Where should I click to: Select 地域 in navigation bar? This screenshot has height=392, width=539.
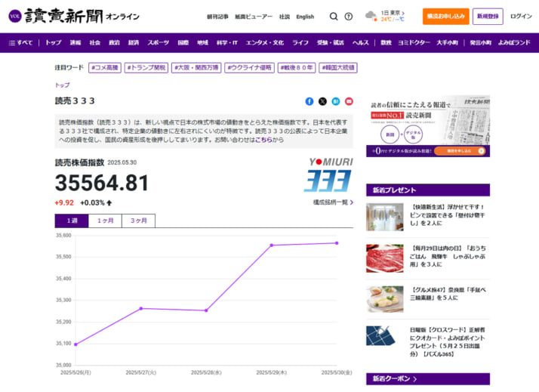coord(202,42)
